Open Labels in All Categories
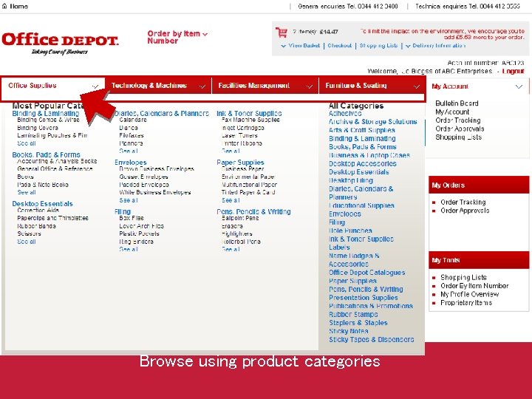This screenshot has width=532, height=399. [x=339, y=248]
